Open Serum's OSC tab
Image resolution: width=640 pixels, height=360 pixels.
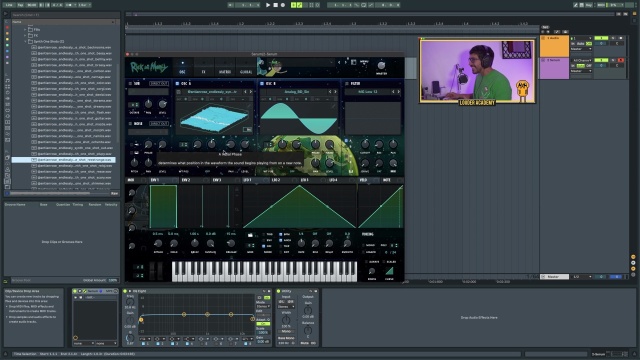pyautogui.click(x=182, y=67)
